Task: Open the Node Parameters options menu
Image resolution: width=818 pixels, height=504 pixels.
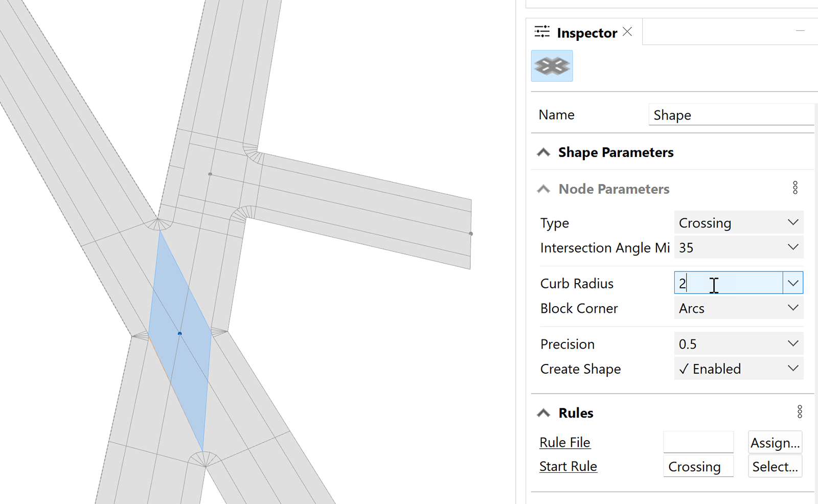Action: click(796, 188)
